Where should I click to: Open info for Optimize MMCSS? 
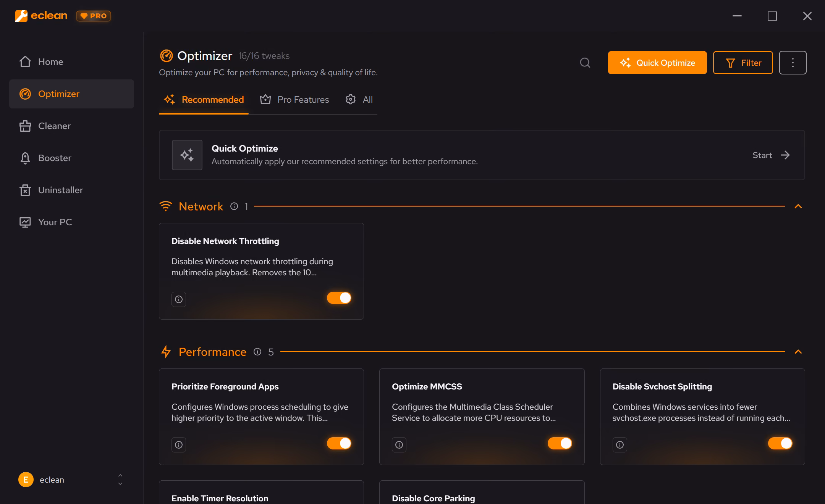coord(399,445)
